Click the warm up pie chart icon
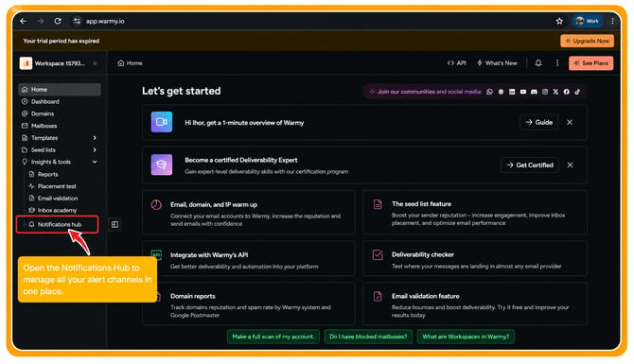 tap(156, 204)
